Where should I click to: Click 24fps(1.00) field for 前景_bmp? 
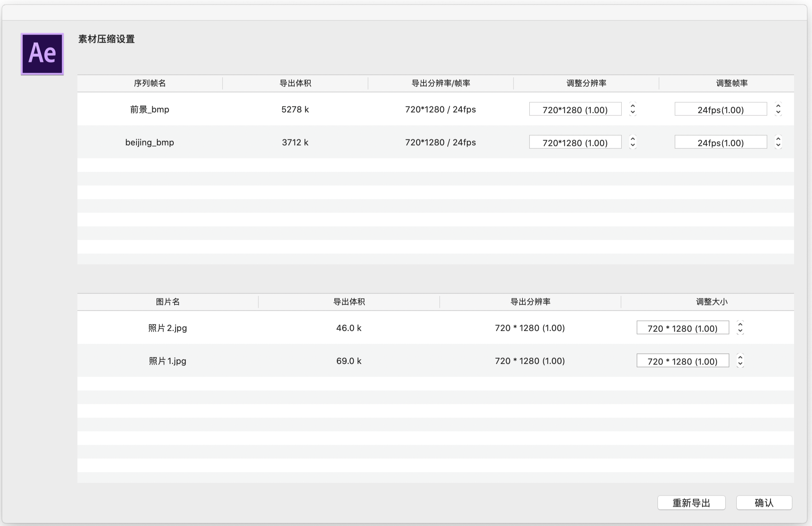[x=721, y=109]
